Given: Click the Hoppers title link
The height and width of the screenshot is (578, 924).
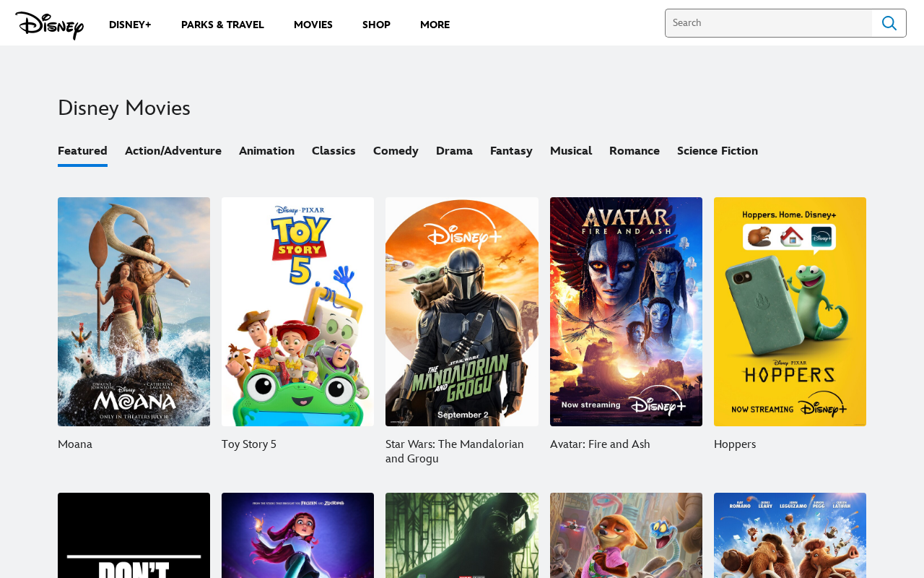Looking at the screenshot, I should 735,444.
